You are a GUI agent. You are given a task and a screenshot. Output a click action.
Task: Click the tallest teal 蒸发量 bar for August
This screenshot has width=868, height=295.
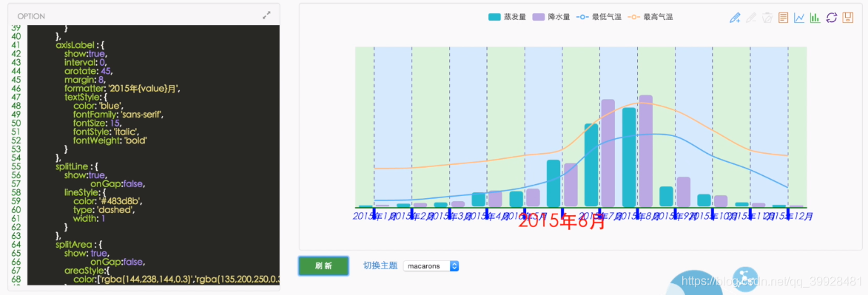click(629, 157)
